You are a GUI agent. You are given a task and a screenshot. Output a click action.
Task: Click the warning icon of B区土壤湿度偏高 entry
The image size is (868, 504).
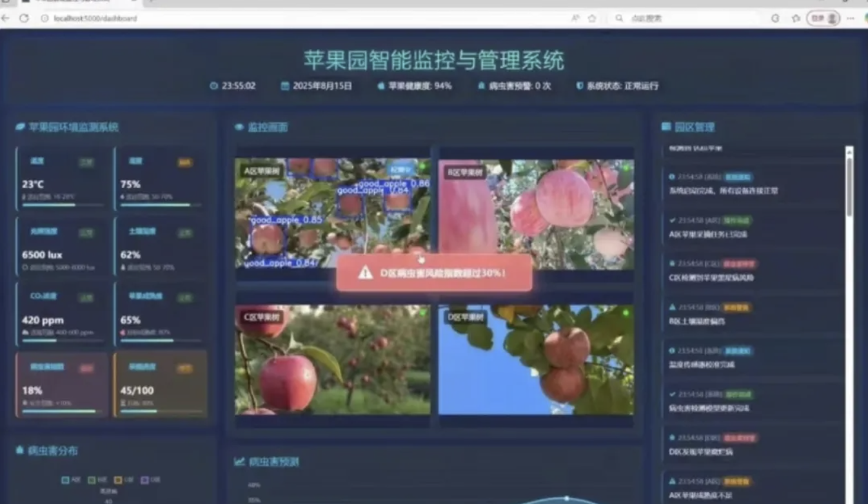point(672,307)
